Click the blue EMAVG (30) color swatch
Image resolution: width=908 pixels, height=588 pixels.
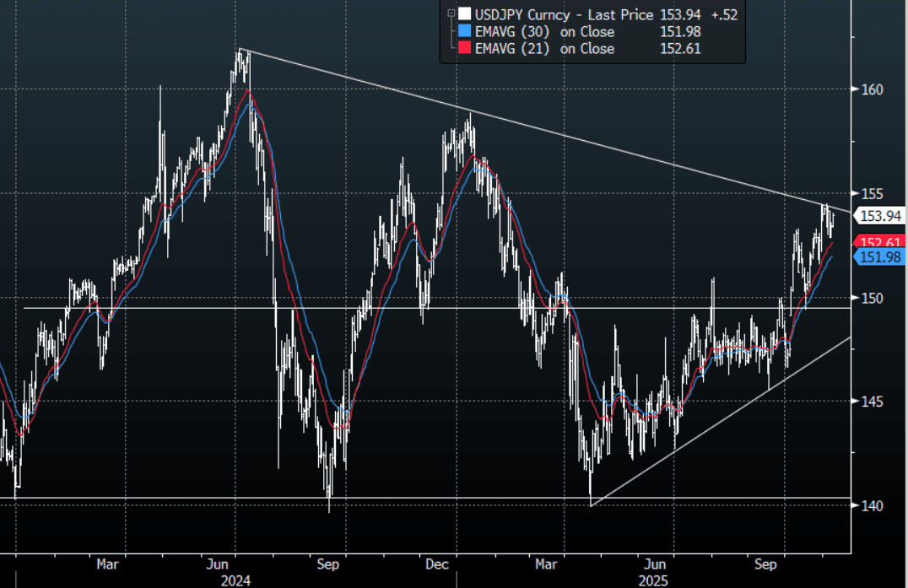click(x=464, y=31)
